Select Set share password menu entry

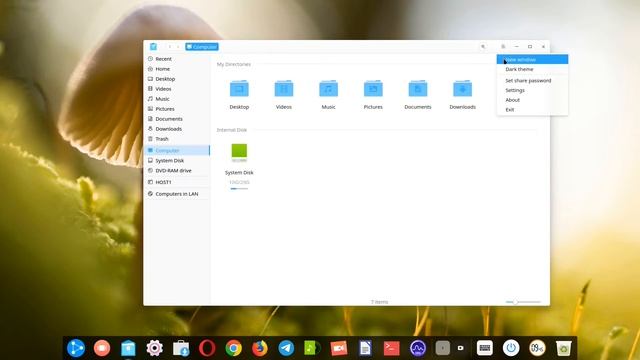[532, 80]
